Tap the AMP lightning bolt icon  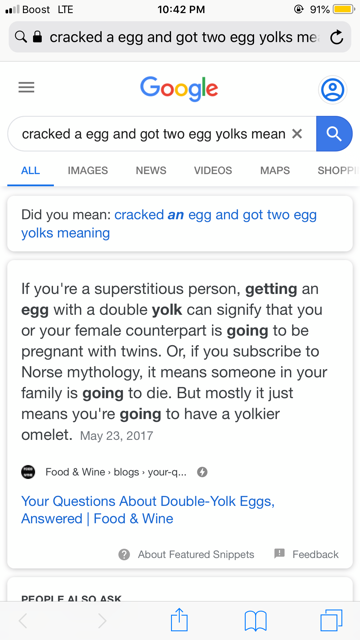click(x=202, y=472)
